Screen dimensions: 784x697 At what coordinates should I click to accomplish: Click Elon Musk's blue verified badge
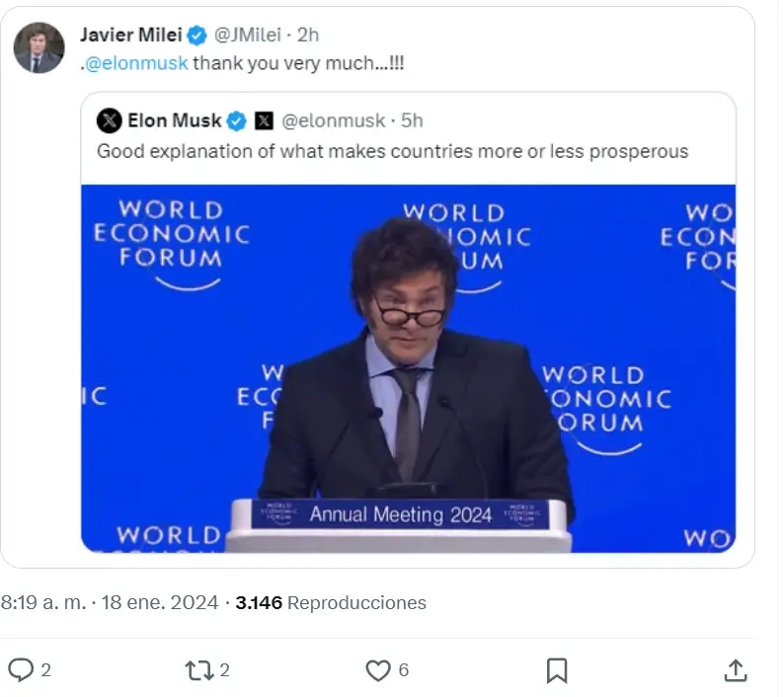click(237, 121)
